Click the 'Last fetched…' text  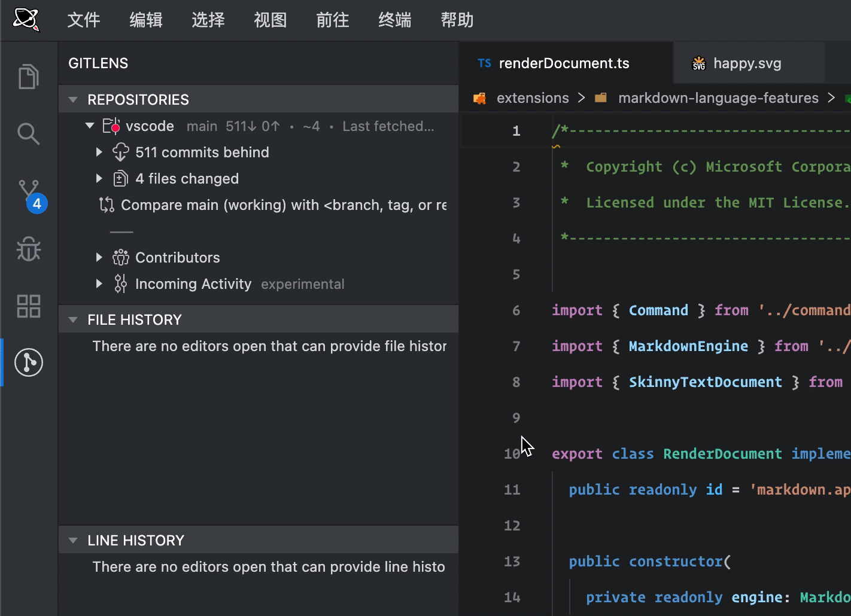pyautogui.click(x=388, y=126)
